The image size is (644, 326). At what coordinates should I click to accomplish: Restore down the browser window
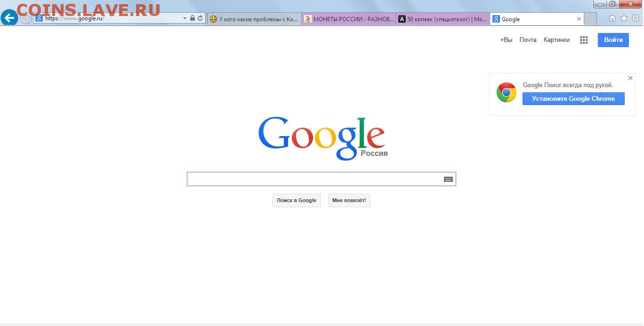click(612, 4)
